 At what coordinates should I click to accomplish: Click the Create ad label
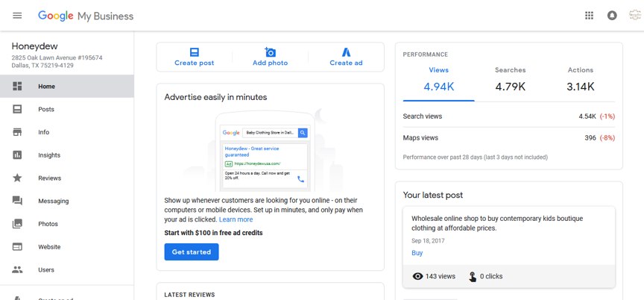point(346,63)
